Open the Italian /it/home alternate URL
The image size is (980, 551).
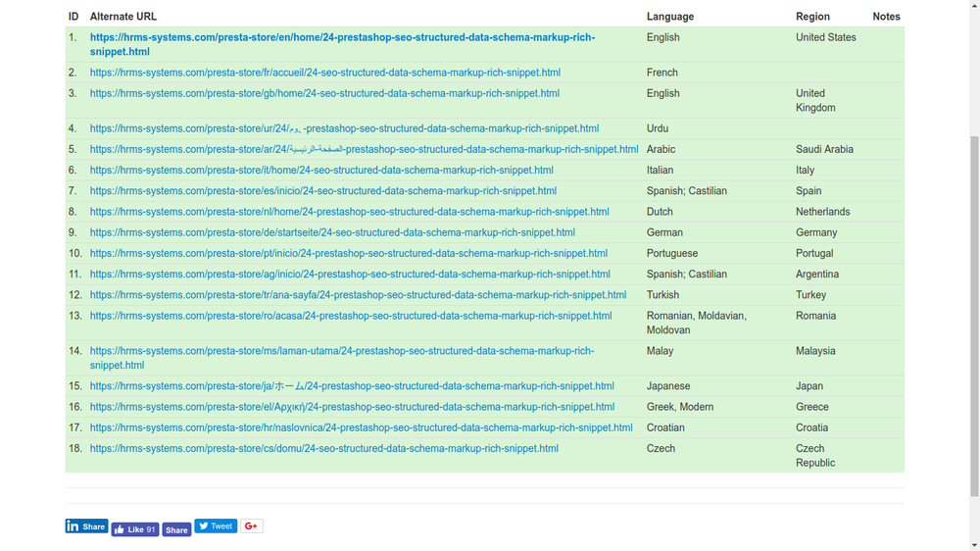(321, 171)
